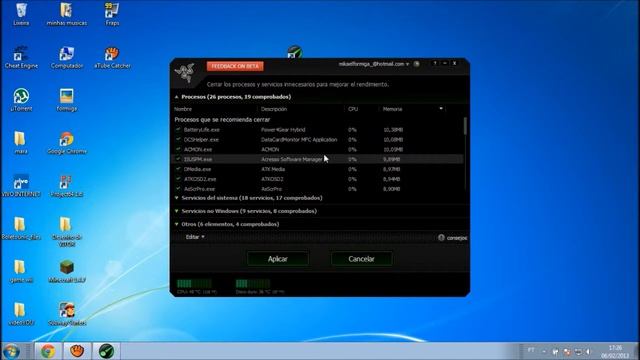Open the formiga image file
Screen dimensions: 640x360
(67, 100)
